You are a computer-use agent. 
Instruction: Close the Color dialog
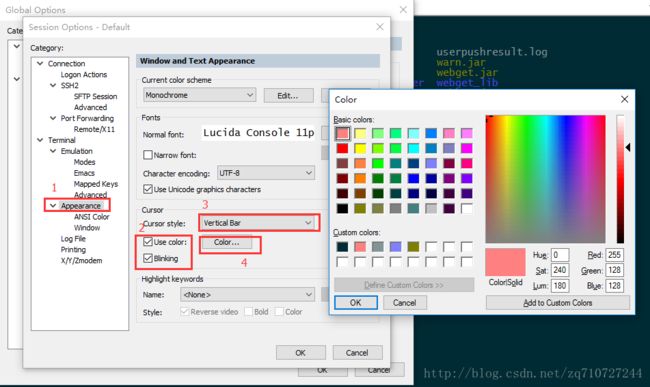pyautogui.click(x=624, y=99)
